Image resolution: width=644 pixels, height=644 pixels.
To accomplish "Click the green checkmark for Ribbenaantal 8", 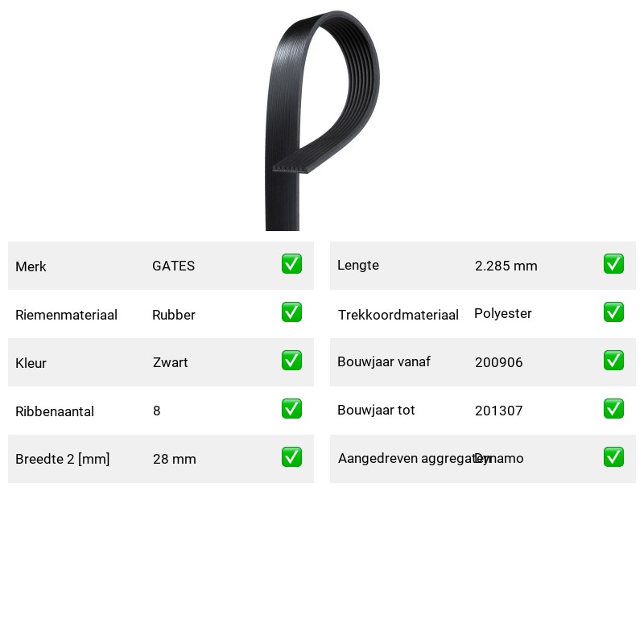I will click(x=291, y=409).
